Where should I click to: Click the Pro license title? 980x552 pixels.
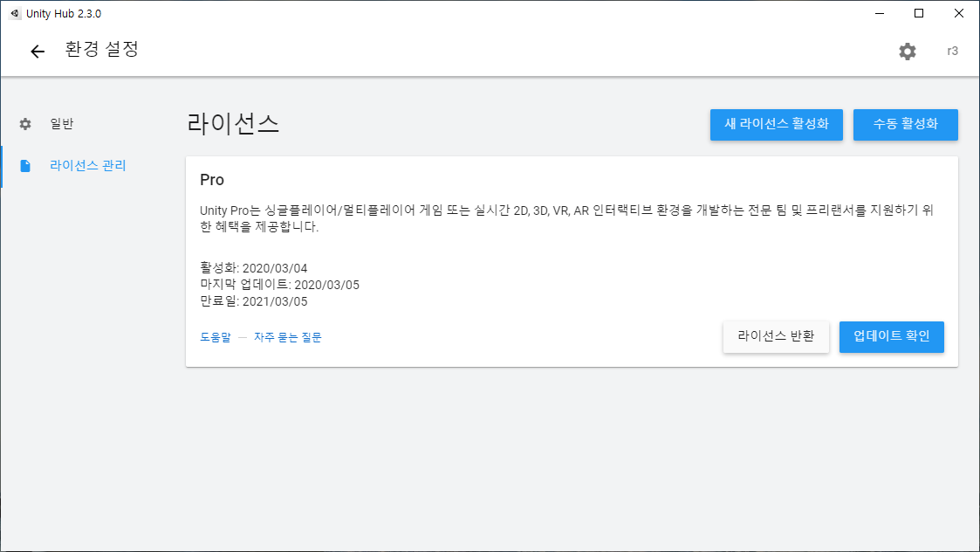(x=212, y=180)
